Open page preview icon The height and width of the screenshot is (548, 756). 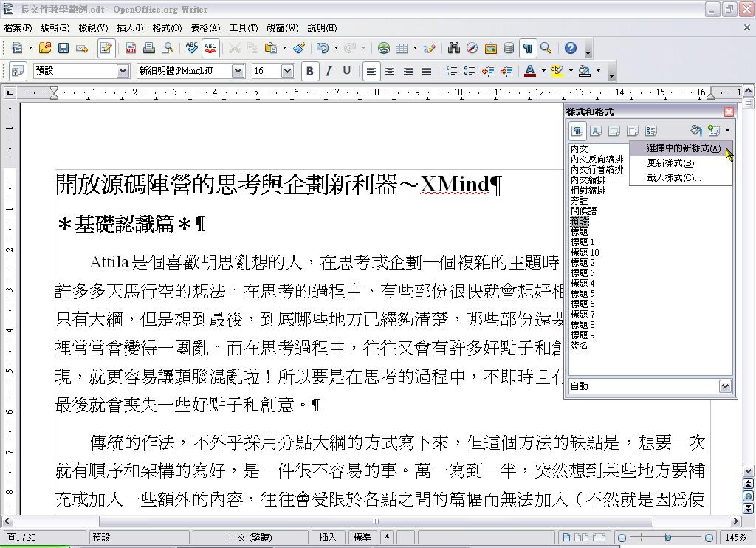pos(168,48)
